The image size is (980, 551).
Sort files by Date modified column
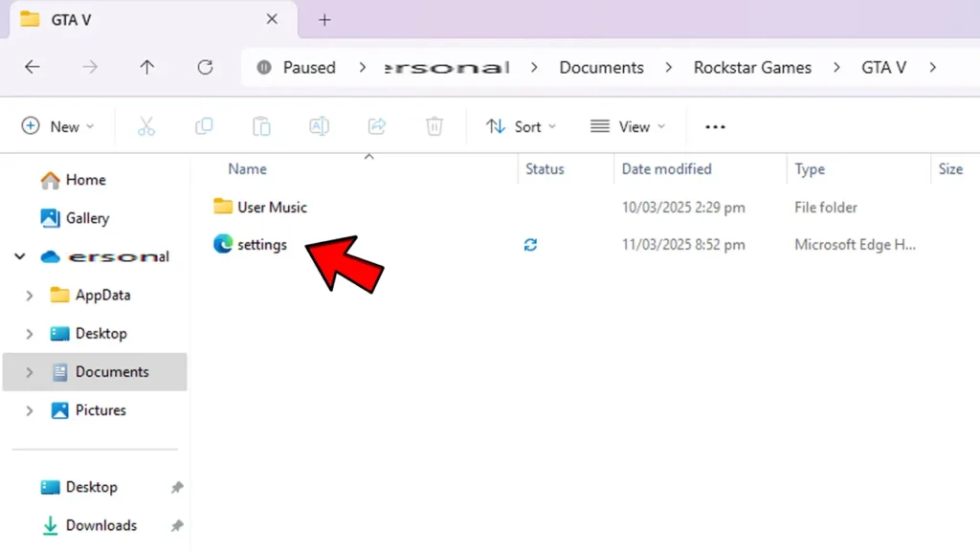point(666,168)
